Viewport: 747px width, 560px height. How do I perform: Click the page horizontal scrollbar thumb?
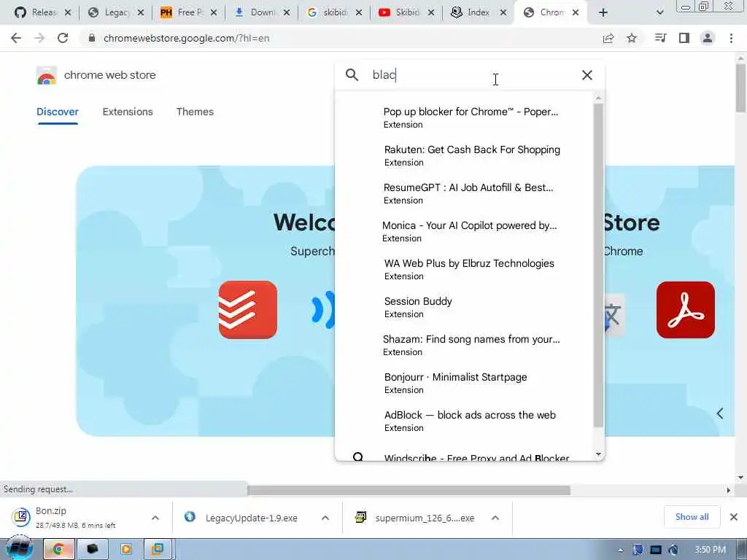[409, 490]
